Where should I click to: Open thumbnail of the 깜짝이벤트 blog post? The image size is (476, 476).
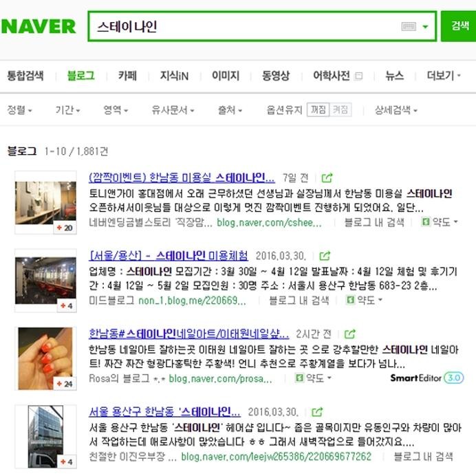(45, 202)
